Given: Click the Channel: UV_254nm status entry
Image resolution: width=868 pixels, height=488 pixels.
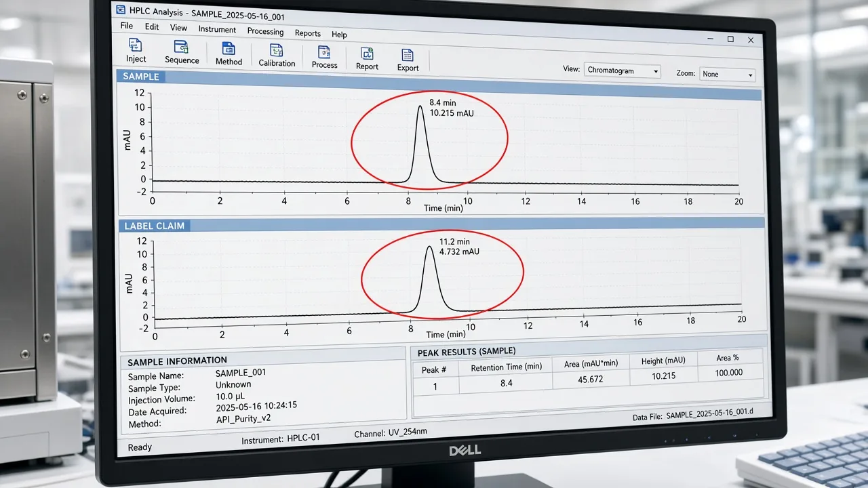Looking at the screenshot, I should tap(391, 432).
